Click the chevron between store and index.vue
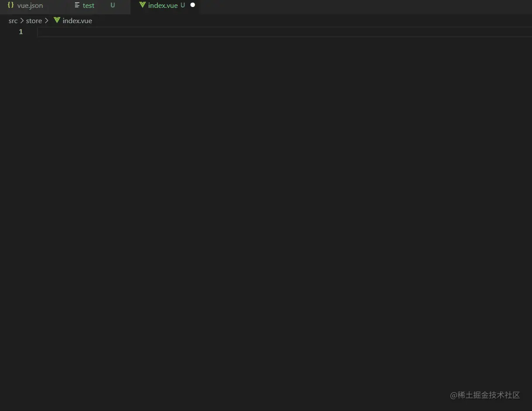This screenshot has width=532, height=411. pyautogui.click(x=47, y=21)
